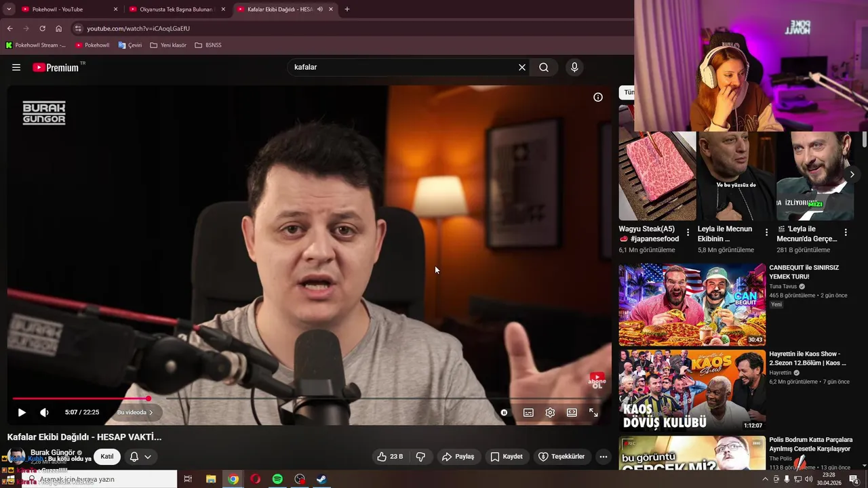The width and height of the screenshot is (868, 488).
Task: Open the video info card icon
Action: [598, 97]
